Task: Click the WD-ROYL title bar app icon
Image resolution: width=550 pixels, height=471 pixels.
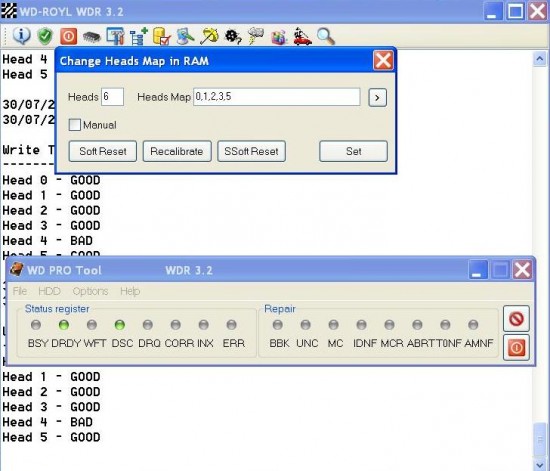Action: 8,11
